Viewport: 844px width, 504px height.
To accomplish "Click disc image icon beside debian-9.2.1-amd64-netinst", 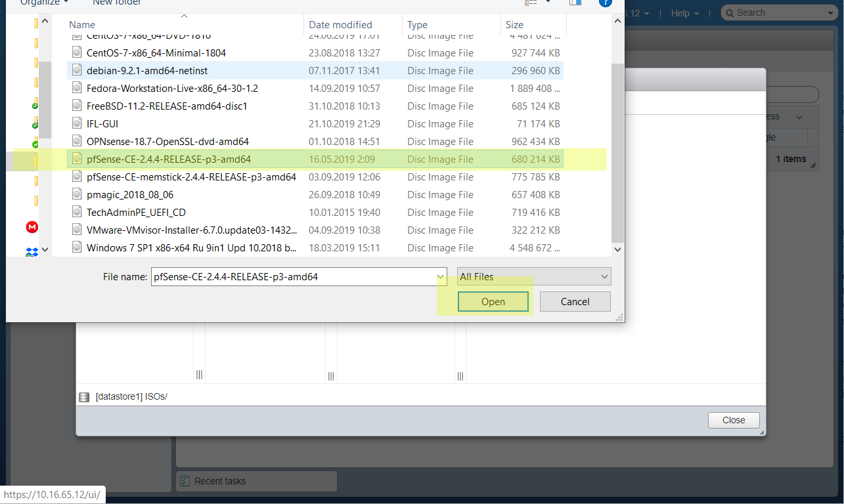I will coord(77,70).
